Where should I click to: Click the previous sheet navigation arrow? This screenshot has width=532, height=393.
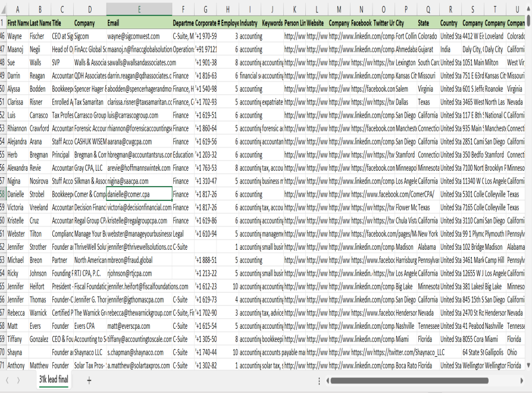pos(7,380)
